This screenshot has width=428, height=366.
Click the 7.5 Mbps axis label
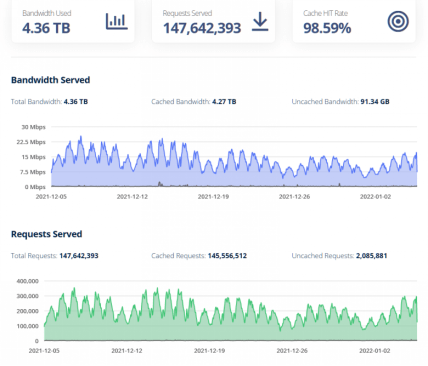click(33, 172)
